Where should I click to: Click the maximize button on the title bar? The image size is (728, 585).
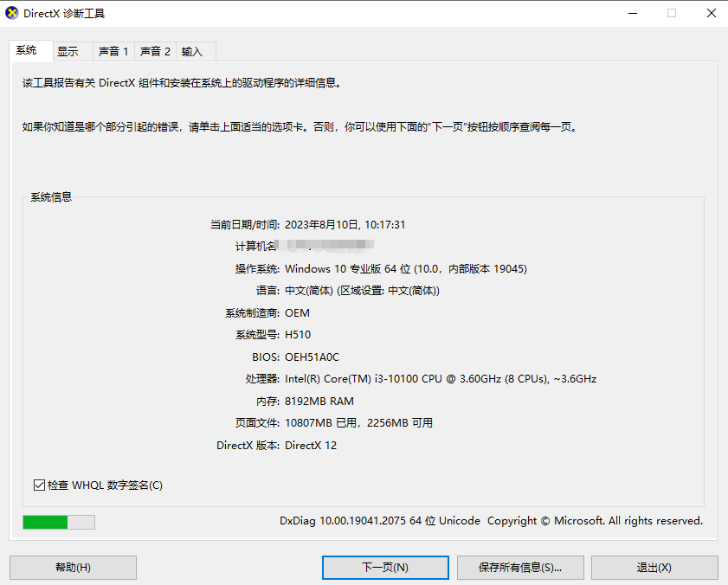tap(671, 13)
